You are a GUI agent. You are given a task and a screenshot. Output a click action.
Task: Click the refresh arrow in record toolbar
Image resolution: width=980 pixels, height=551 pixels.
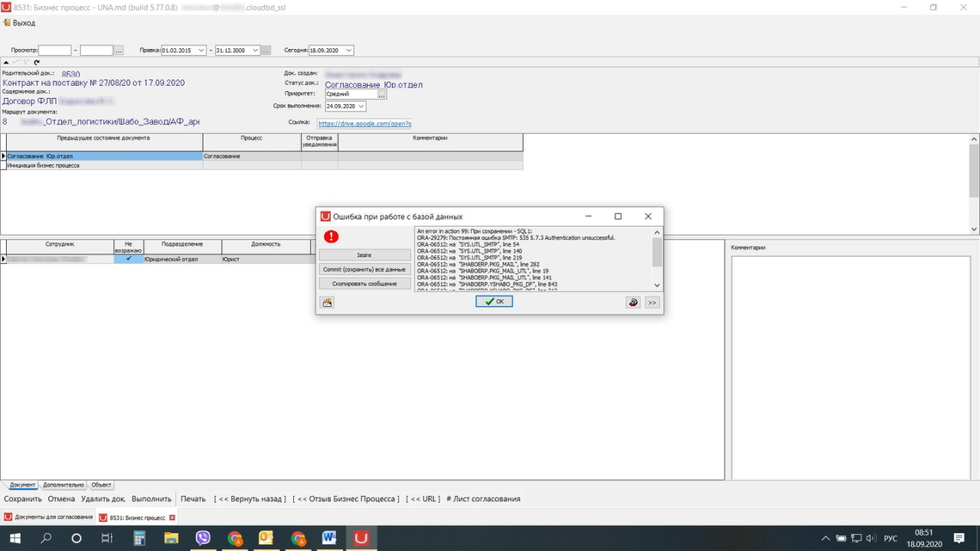pyautogui.click(x=37, y=62)
